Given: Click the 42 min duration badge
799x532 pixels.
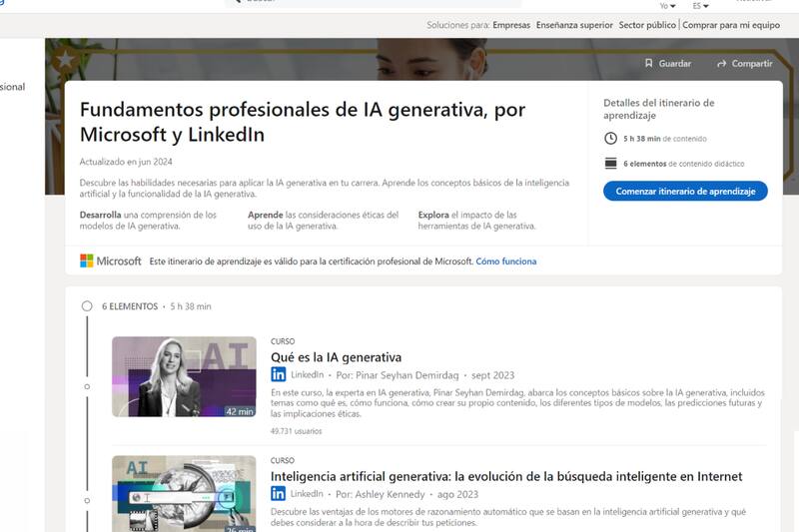Looking at the screenshot, I should [240, 411].
